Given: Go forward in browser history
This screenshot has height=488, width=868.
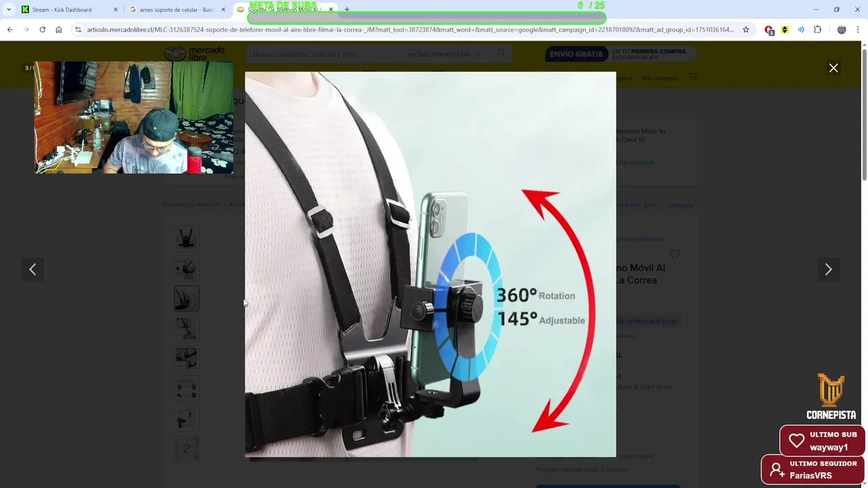Looking at the screenshot, I should [x=26, y=30].
